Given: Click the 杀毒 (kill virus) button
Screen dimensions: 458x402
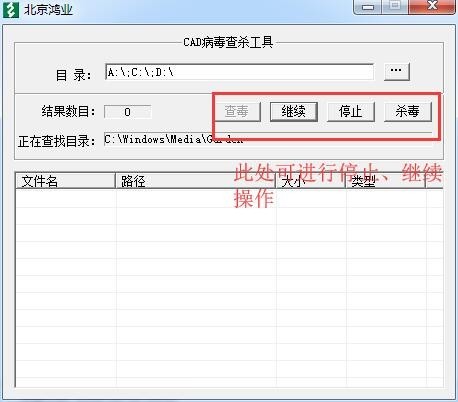Looking at the screenshot, I should tap(407, 111).
